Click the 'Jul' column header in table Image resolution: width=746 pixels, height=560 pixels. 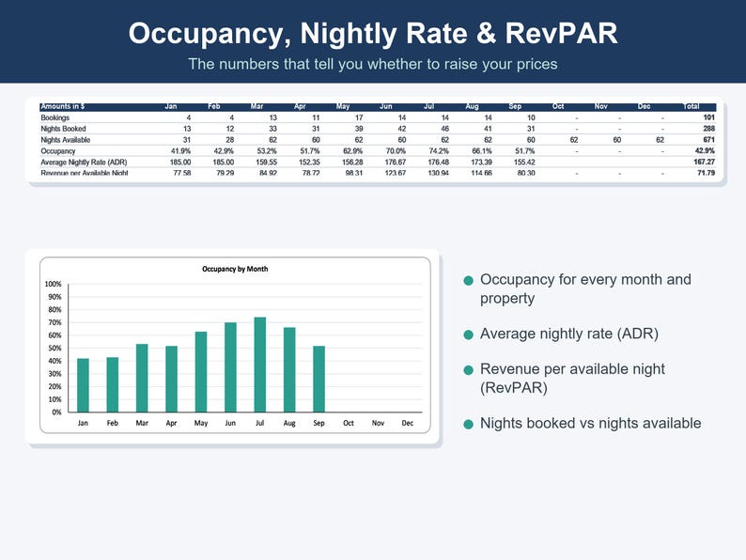point(428,106)
